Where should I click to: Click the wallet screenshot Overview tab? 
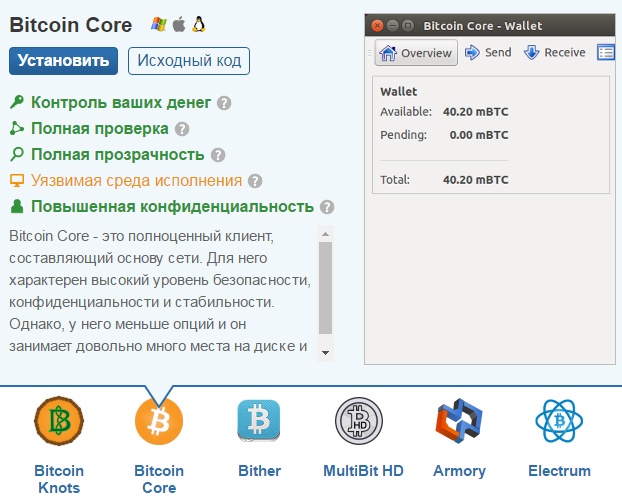pyautogui.click(x=416, y=52)
